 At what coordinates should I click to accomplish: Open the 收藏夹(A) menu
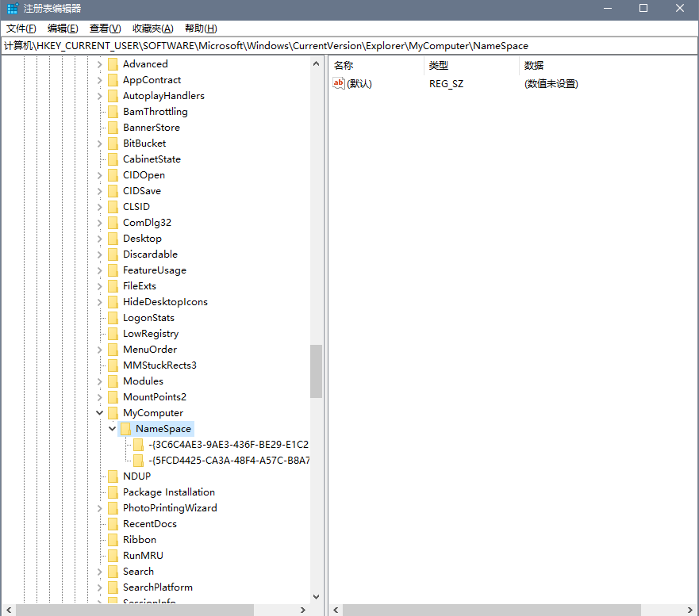(x=152, y=29)
